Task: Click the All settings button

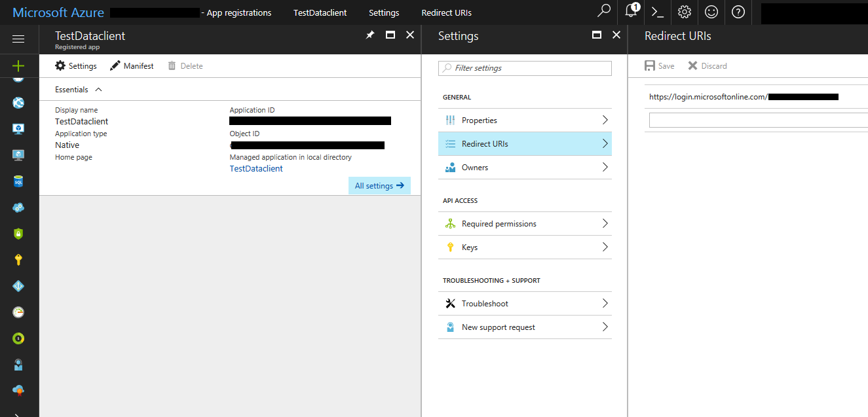Action: [379, 185]
